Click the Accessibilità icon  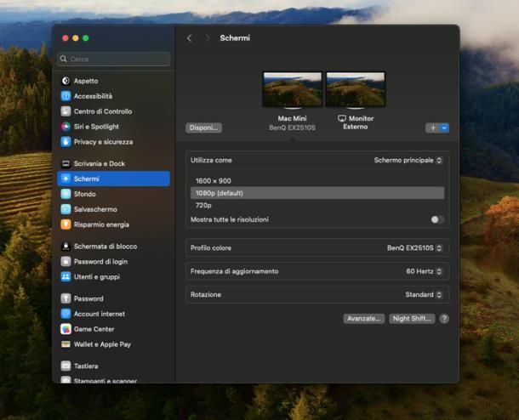click(66, 96)
